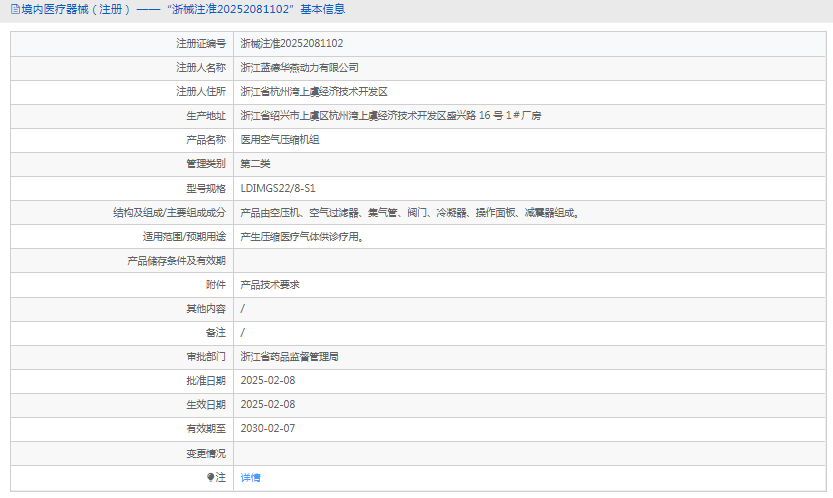833x498 pixels.
Task: Click the document icon beside the page title
Action: pos(15,9)
